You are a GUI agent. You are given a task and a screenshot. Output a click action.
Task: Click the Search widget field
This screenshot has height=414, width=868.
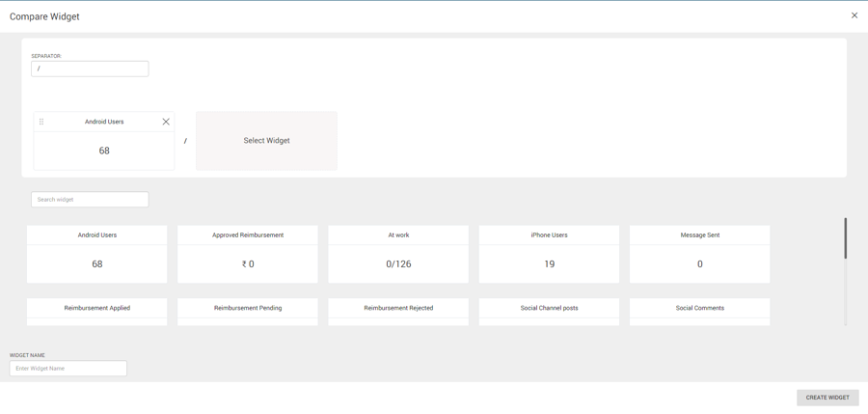pyautogui.click(x=90, y=200)
